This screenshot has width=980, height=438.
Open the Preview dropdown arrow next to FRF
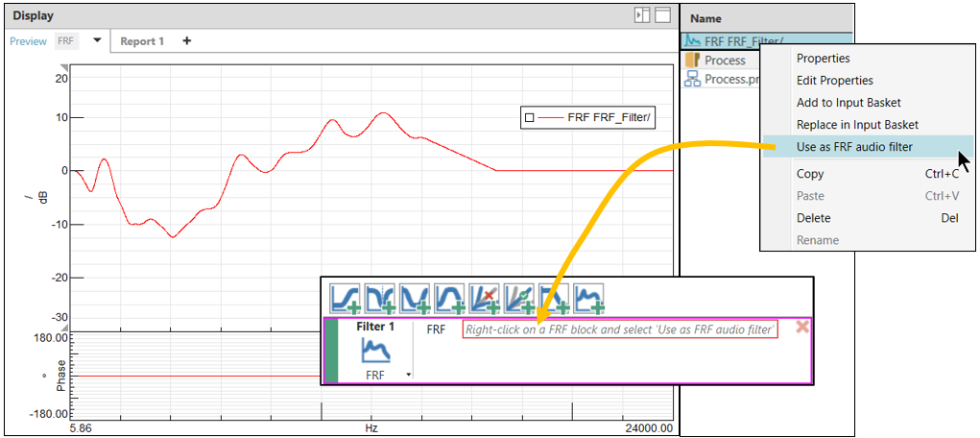coord(97,41)
